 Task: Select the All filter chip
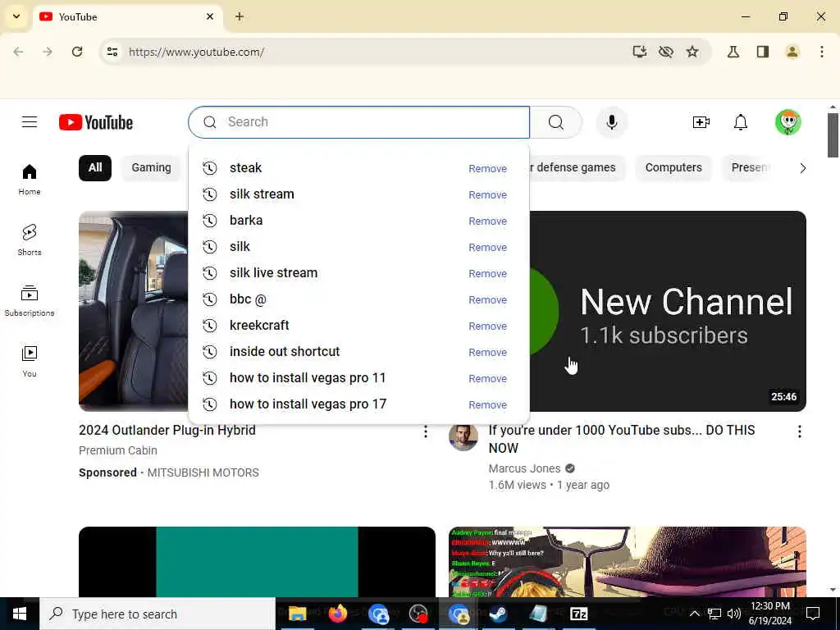tap(95, 167)
